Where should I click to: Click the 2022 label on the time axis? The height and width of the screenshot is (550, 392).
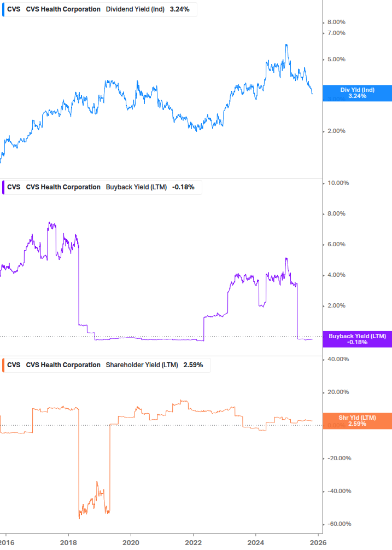[194, 542]
